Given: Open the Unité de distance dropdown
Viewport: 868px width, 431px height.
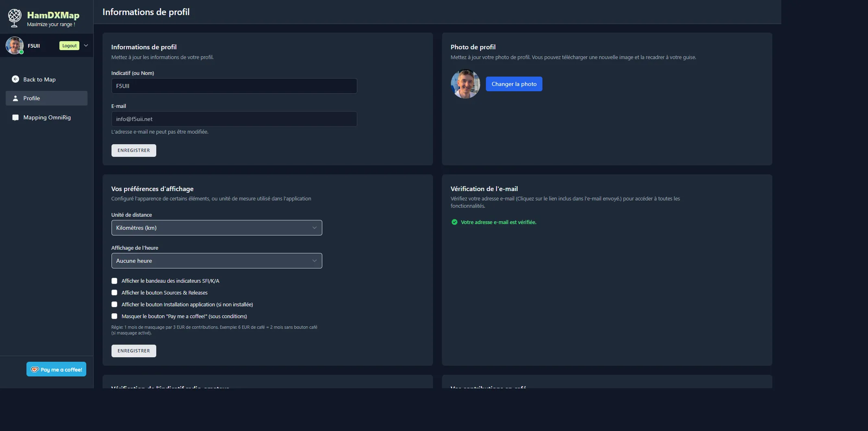Looking at the screenshot, I should coord(216,228).
